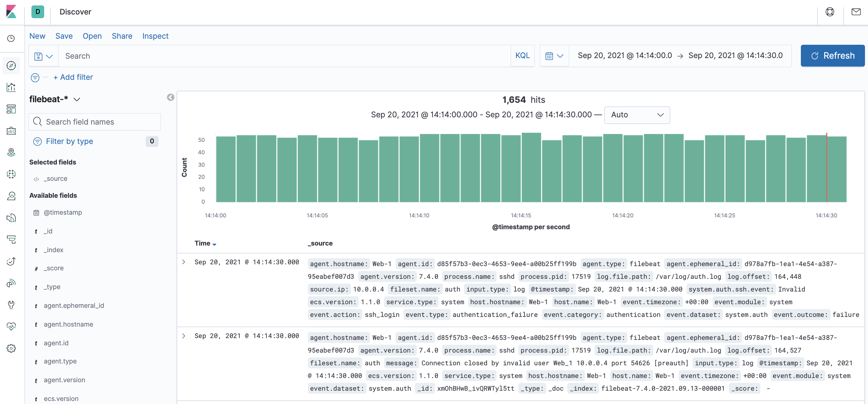The width and height of the screenshot is (868, 404).
Task: Expand the second 14:14:30.000 log row
Action: click(x=184, y=336)
